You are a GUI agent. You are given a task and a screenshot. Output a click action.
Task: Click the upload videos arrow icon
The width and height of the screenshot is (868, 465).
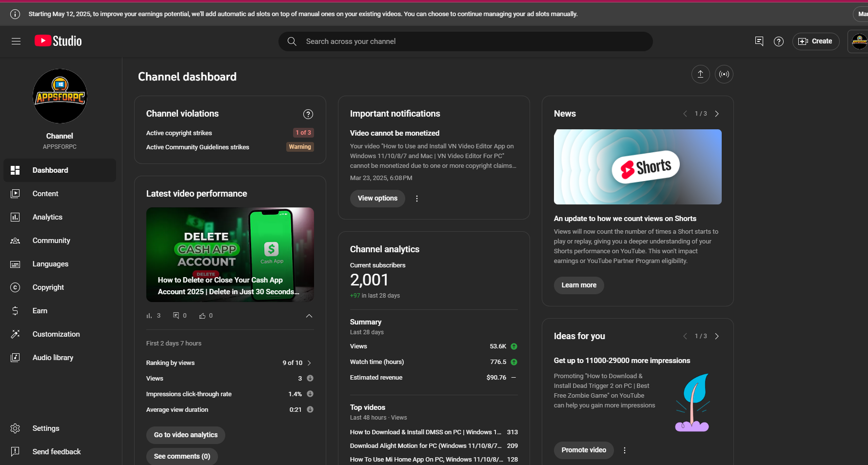pos(700,74)
